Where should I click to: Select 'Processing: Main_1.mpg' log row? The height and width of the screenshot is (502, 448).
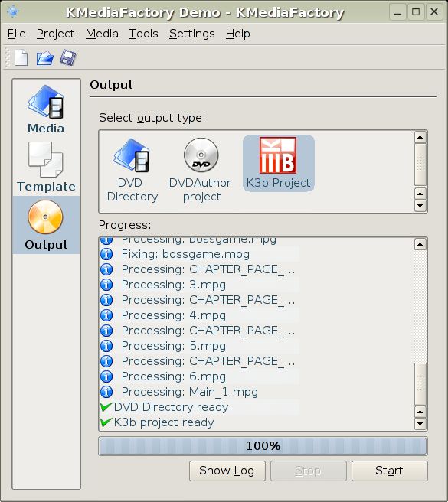[x=199, y=392]
